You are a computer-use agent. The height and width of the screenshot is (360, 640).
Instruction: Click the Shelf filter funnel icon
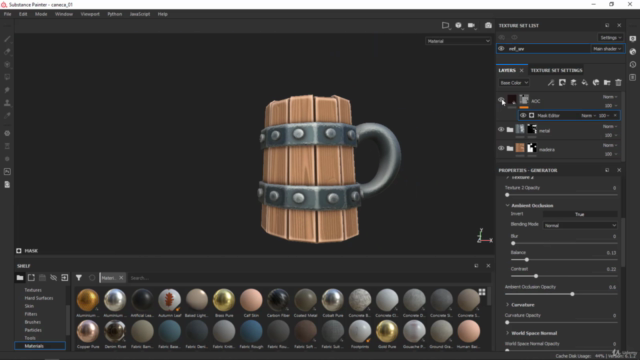click(79, 278)
